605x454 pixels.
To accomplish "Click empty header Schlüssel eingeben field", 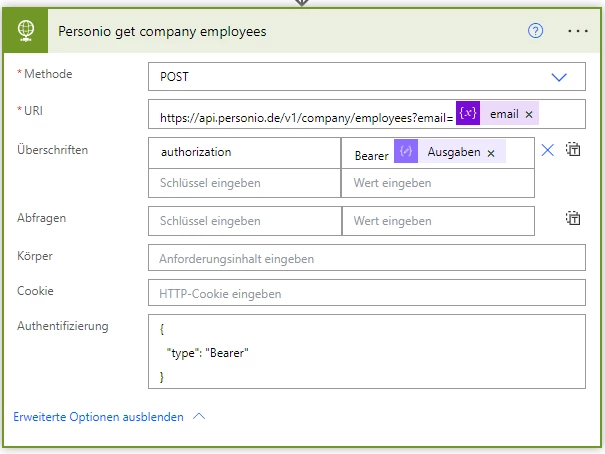I will click(245, 183).
